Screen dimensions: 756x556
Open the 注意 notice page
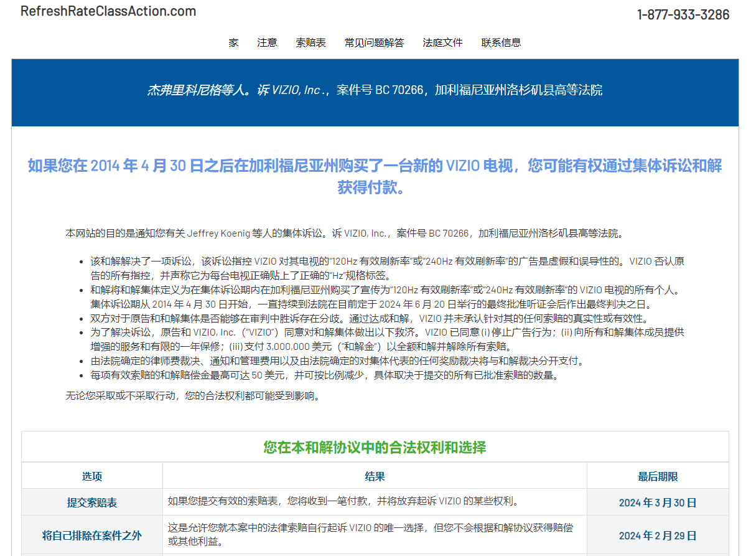click(x=268, y=42)
